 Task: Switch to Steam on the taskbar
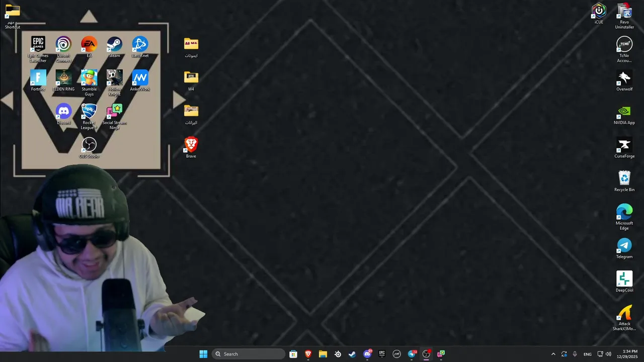pyautogui.click(x=352, y=354)
